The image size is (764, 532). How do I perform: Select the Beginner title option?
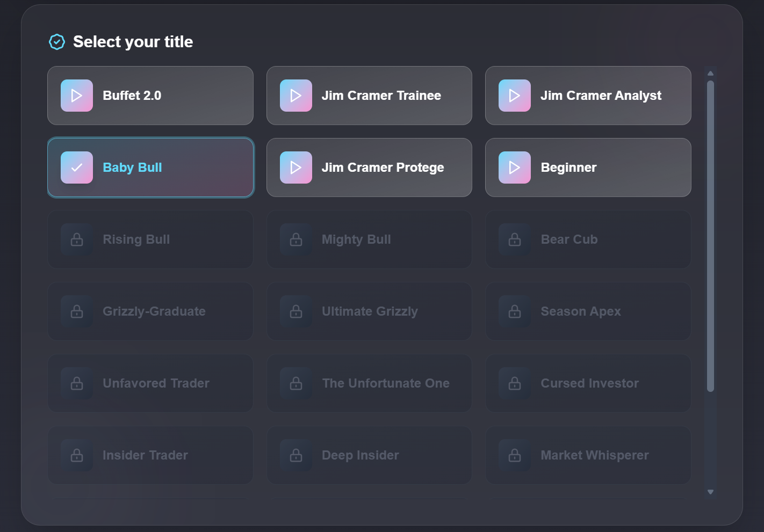coord(588,167)
